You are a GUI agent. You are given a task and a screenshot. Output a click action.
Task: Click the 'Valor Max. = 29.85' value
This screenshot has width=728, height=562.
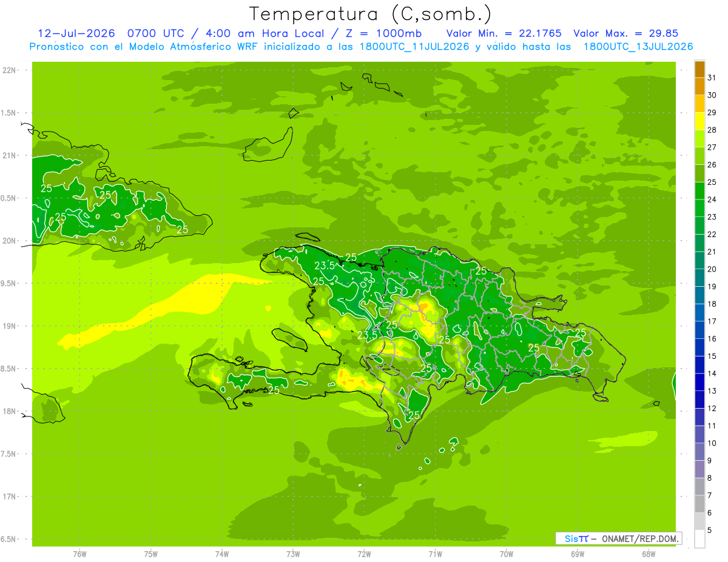point(625,33)
